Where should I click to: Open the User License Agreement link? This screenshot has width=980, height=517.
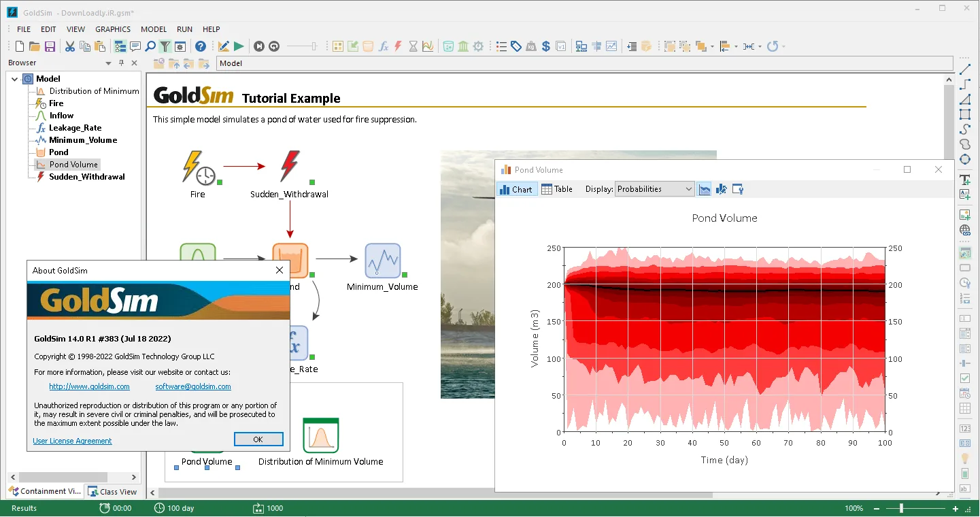point(72,441)
